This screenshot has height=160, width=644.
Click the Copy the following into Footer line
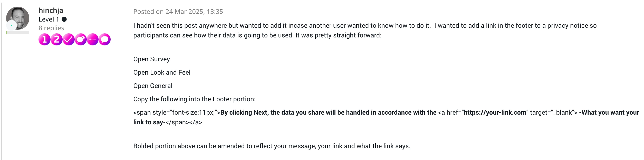tap(194, 99)
